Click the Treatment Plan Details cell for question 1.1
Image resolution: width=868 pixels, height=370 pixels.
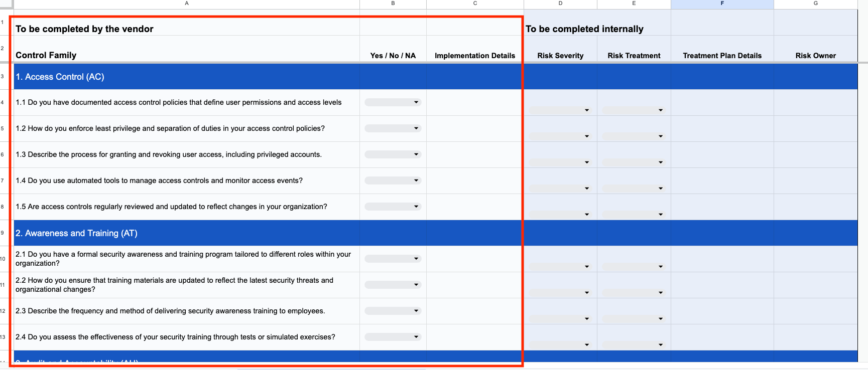(722, 102)
